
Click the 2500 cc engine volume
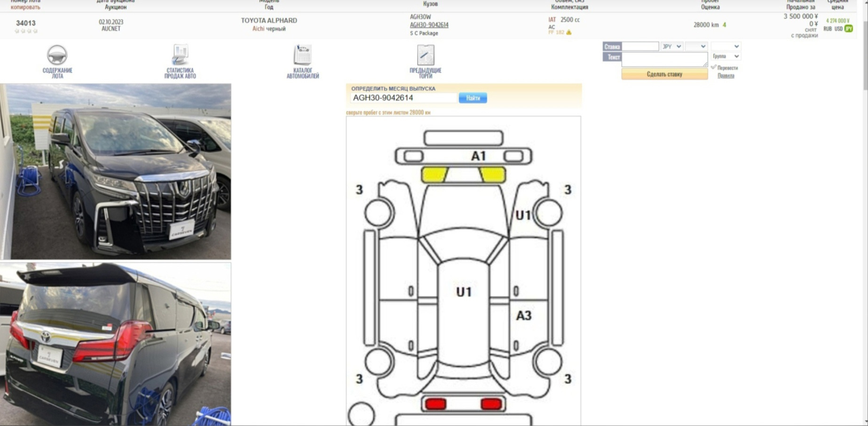[570, 20]
